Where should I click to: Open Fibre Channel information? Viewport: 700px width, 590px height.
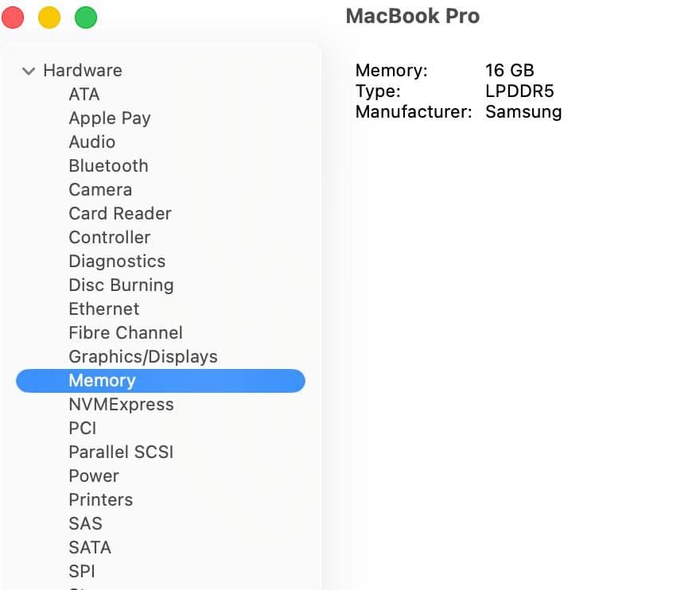point(125,332)
